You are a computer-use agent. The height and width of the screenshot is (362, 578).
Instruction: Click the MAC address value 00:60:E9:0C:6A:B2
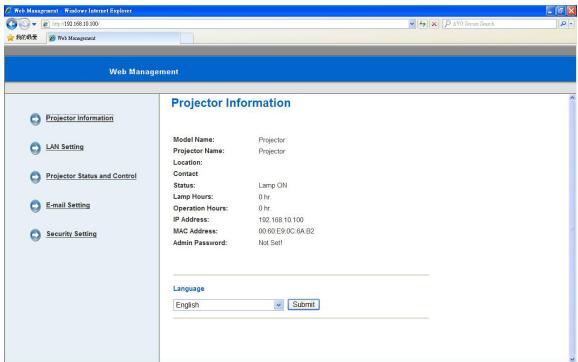[286, 231]
